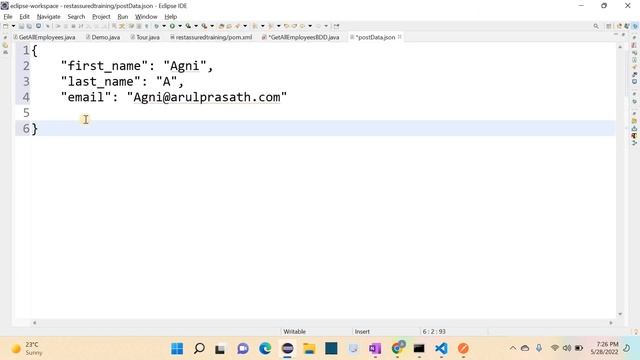Open the Help menu
The height and width of the screenshot is (360, 640).
point(171,17)
